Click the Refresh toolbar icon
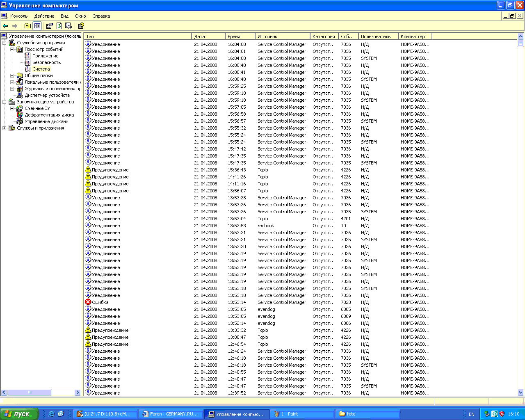The height and width of the screenshot is (420, 525). [x=59, y=26]
